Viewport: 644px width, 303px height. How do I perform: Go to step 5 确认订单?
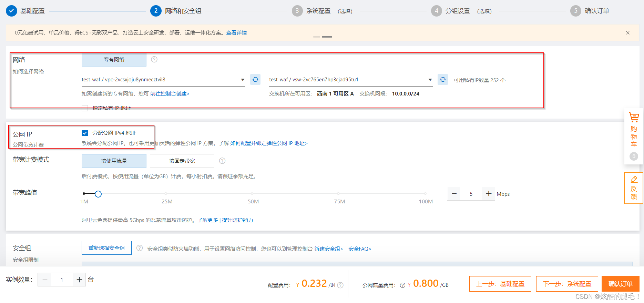590,11
